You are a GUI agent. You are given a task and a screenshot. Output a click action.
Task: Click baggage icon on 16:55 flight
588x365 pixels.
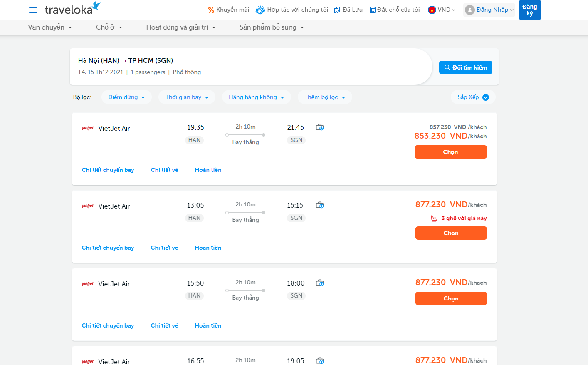click(x=320, y=361)
